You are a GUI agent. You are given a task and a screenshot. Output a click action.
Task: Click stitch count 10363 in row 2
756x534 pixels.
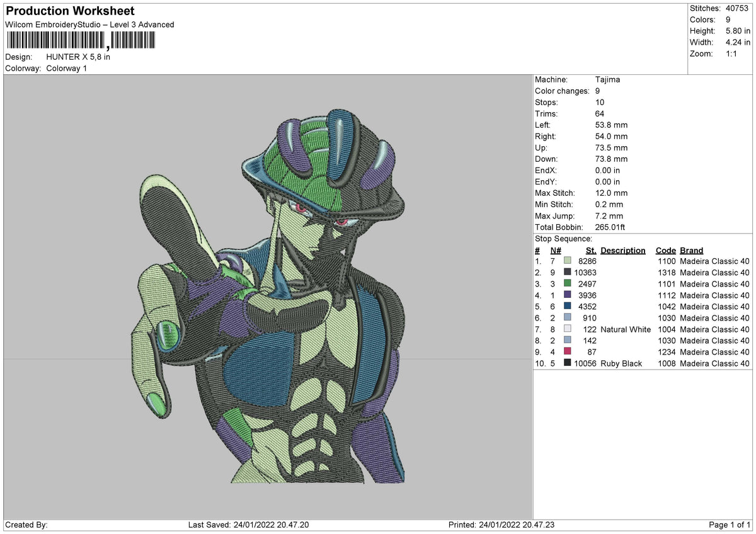pyautogui.click(x=585, y=272)
